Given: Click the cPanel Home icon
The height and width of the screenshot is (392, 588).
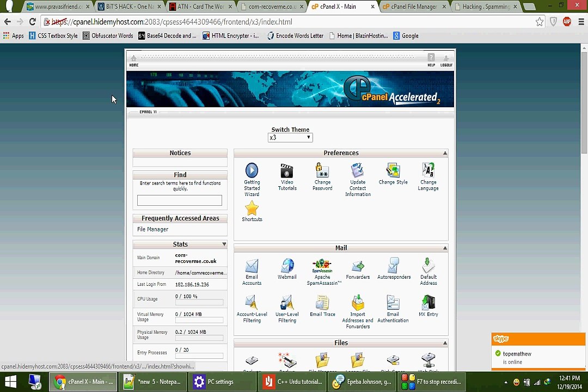Looking at the screenshot, I should [x=133, y=60].
